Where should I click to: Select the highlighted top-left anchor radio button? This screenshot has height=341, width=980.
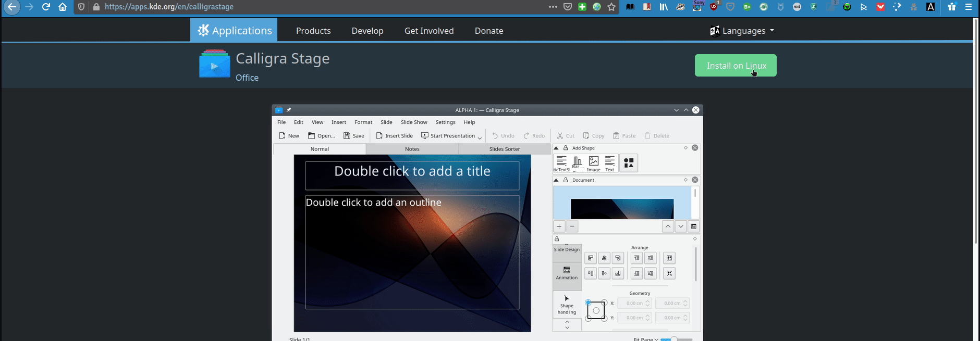pyautogui.click(x=588, y=302)
